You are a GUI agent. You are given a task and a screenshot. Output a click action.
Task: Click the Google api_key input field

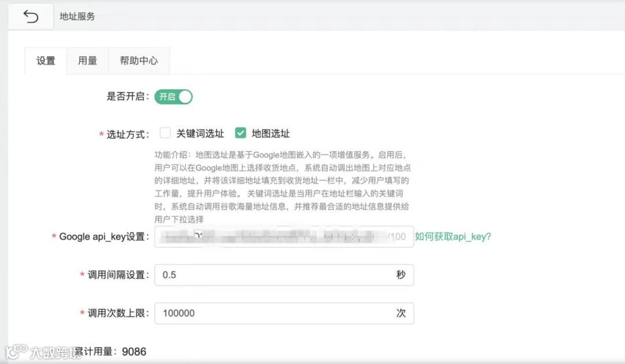click(x=284, y=237)
